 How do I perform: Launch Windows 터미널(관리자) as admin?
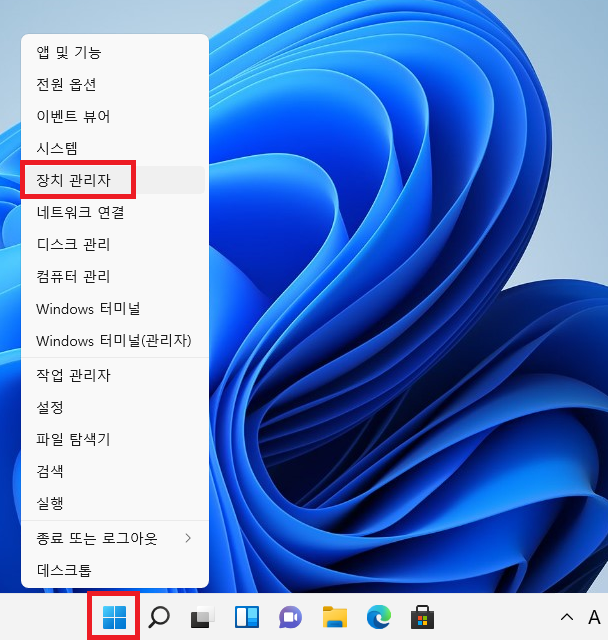pos(115,340)
